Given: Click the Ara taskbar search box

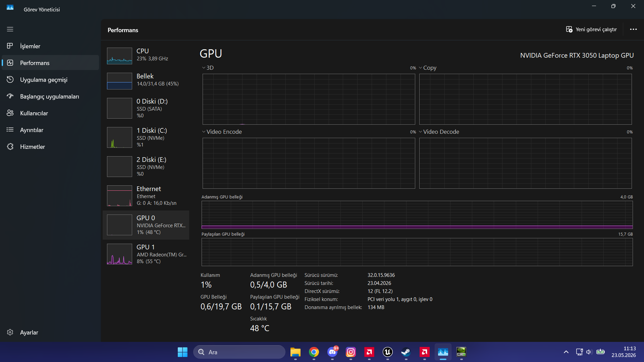Looking at the screenshot, I should point(239,352).
